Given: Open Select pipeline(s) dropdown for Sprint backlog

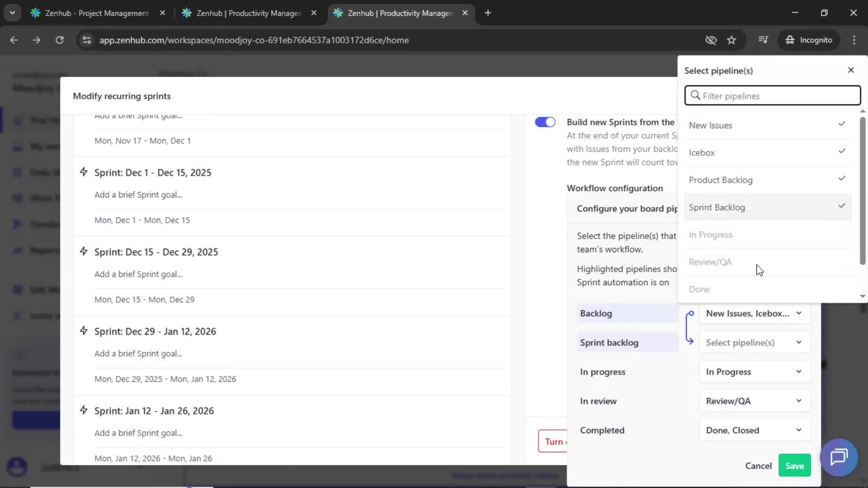Looking at the screenshot, I should coord(754,343).
